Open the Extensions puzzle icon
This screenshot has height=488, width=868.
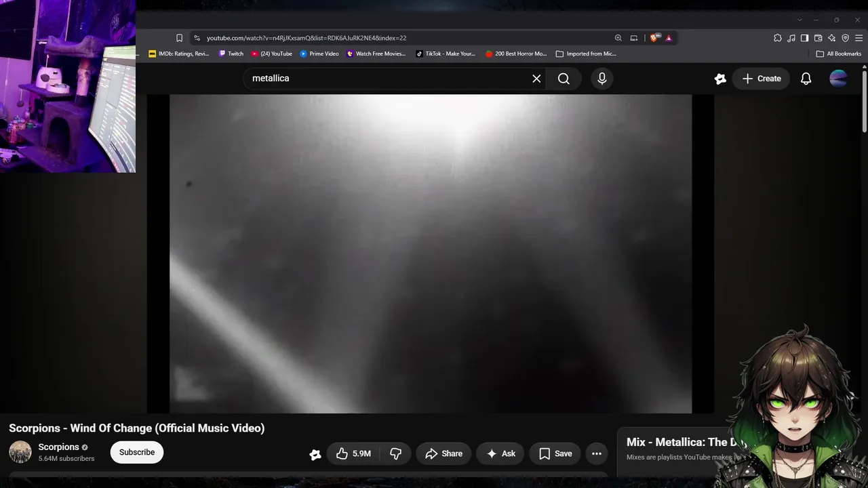click(x=778, y=38)
